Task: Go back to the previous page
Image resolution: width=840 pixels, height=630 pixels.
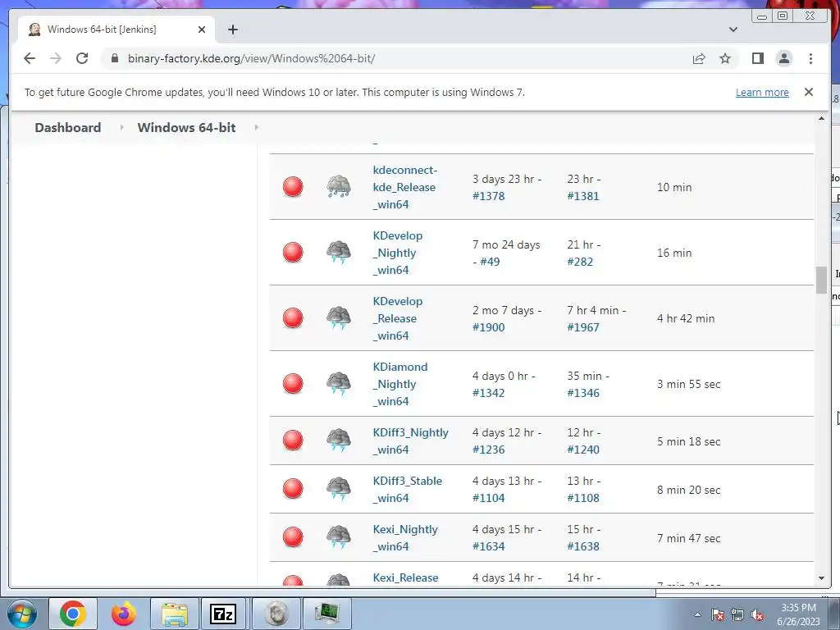Action: 30,58
